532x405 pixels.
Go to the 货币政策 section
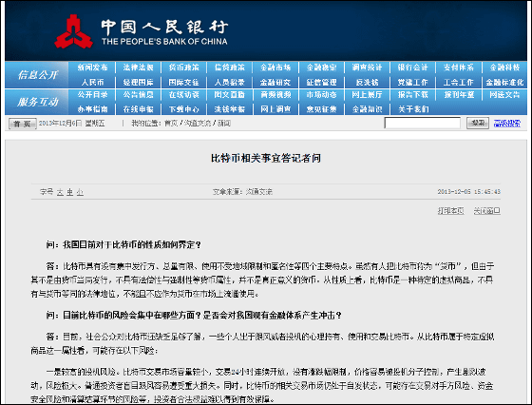coord(184,67)
